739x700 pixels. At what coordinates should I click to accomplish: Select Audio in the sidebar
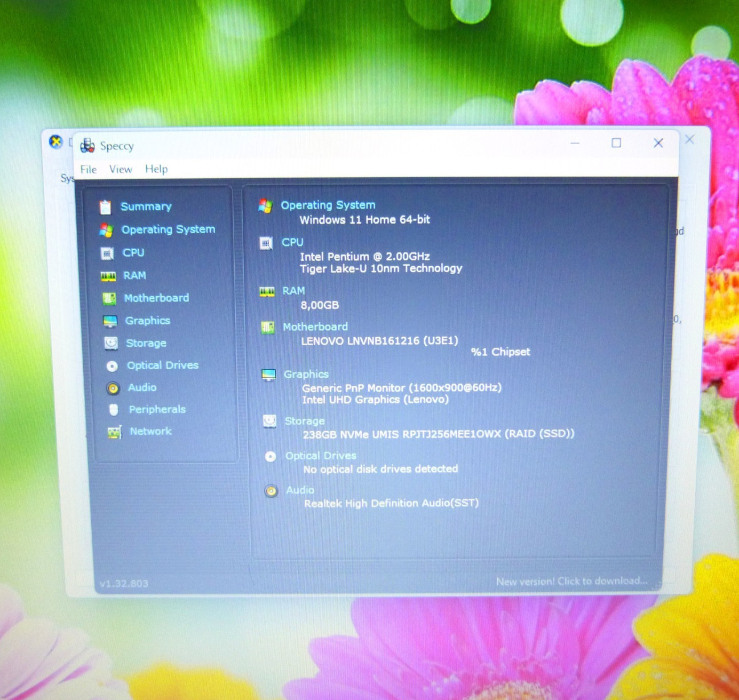142,387
